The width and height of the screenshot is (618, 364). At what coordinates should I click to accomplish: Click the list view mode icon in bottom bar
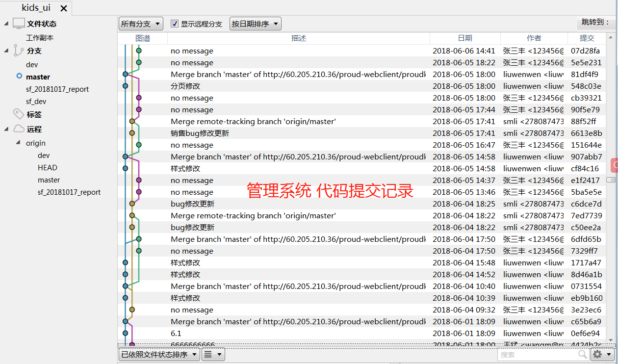pos(213,354)
